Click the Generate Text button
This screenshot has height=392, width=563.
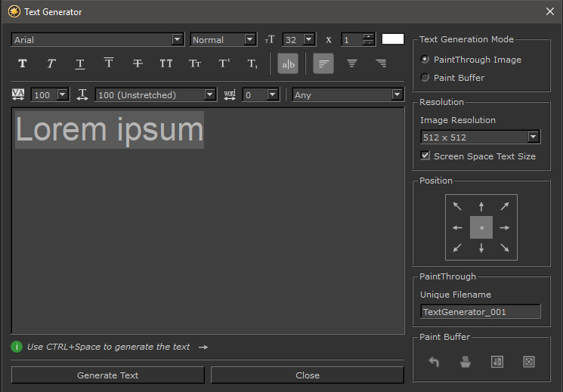tap(108, 375)
